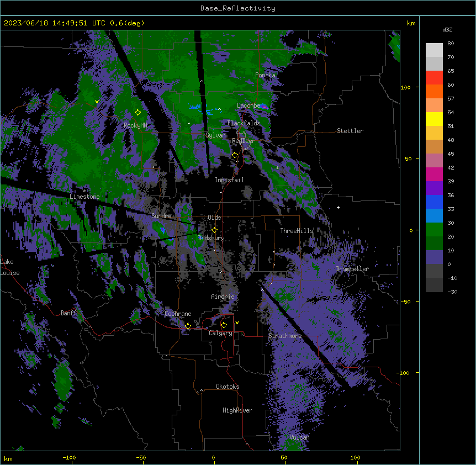This screenshot has width=476, height=465.
Task: Click the km unit label at top right
Action: [x=411, y=23]
